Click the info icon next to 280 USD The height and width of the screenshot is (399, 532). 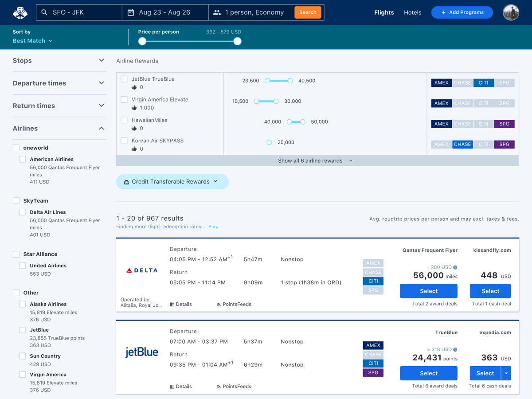(x=455, y=267)
